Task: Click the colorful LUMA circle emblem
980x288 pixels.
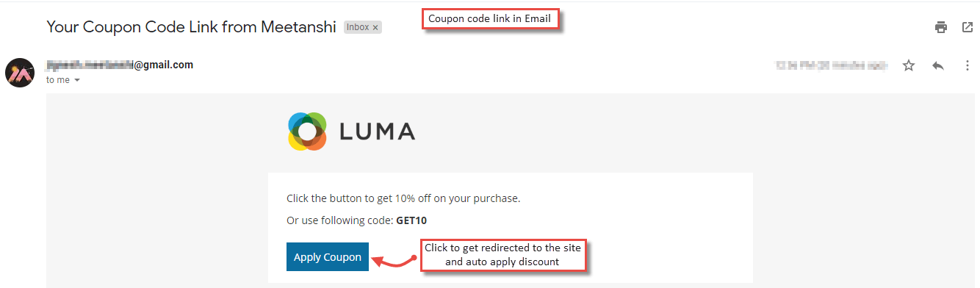Action: click(x=307, y=132)
